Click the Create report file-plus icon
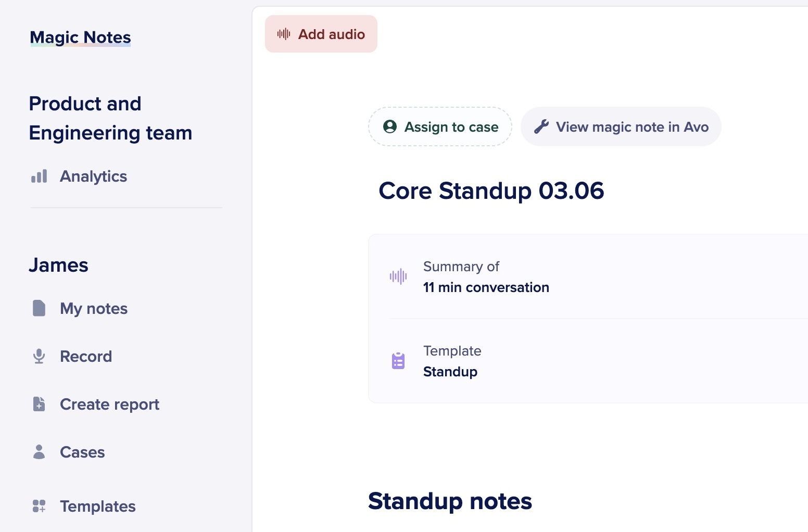Viewport: 808px width, 532px height. pyautogui.click(x=39, y=404)
